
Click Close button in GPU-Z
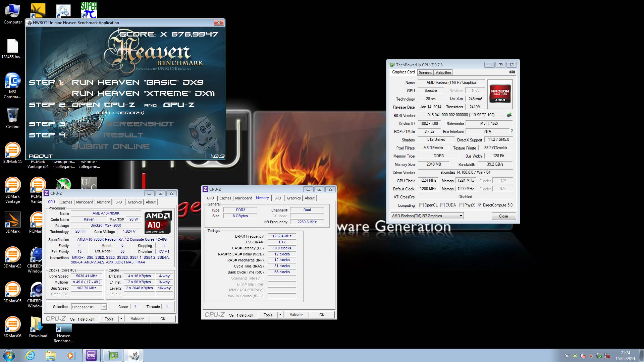pos(503,216)
